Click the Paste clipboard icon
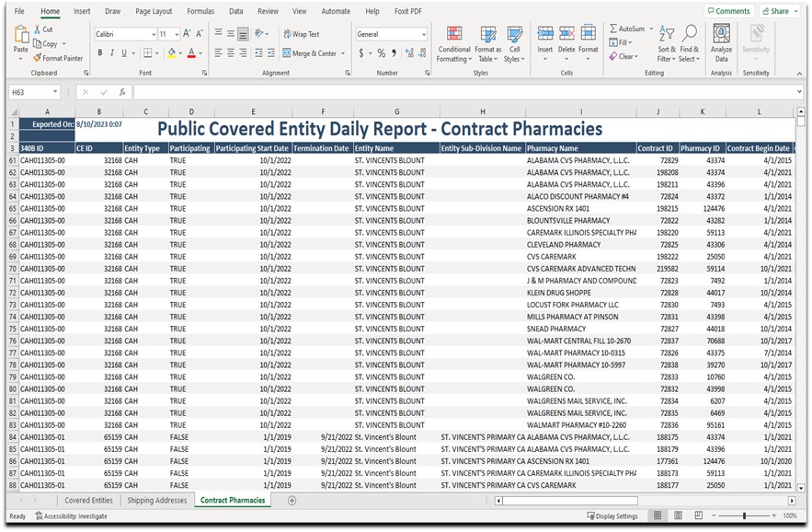The width and height of the screenshot is (812, 532). pyautogui.click(x=21, y=34)
